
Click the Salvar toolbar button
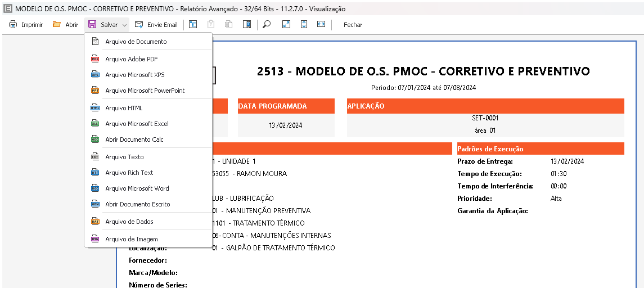point(103,25)
